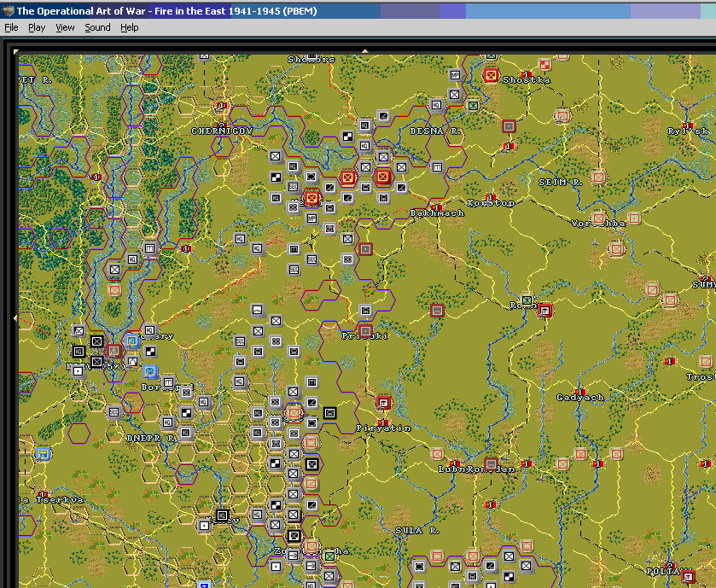
Task: Select the grey arc-symbol counter northwest of Priluki
Action: point(258,310)
